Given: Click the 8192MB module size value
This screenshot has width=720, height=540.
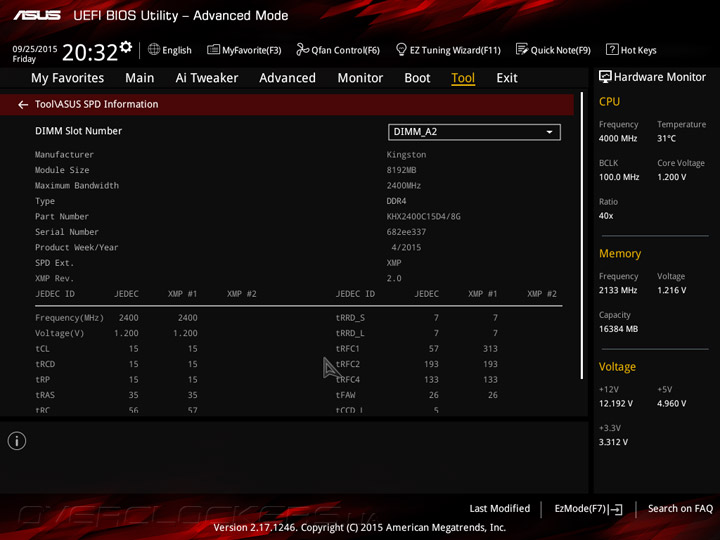Looking at the screenshot, I should (x=401, y=170).
